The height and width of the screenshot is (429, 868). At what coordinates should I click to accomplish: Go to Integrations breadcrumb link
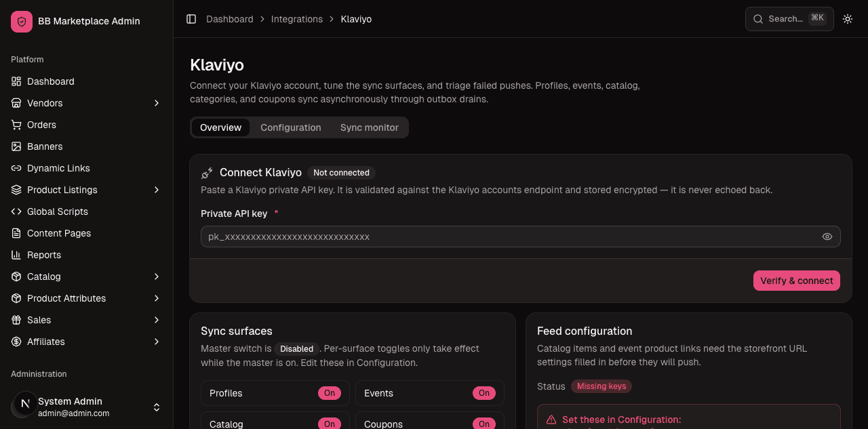click(x=297, y=19)
